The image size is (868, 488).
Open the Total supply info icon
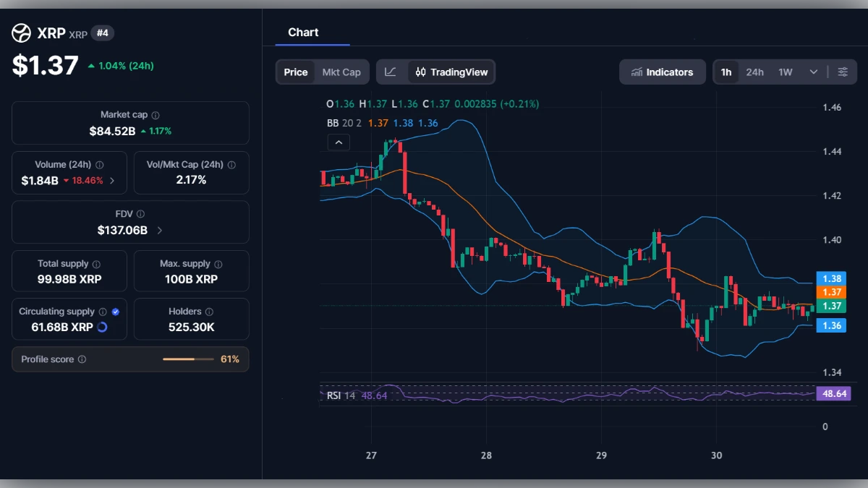coord(96,265)
